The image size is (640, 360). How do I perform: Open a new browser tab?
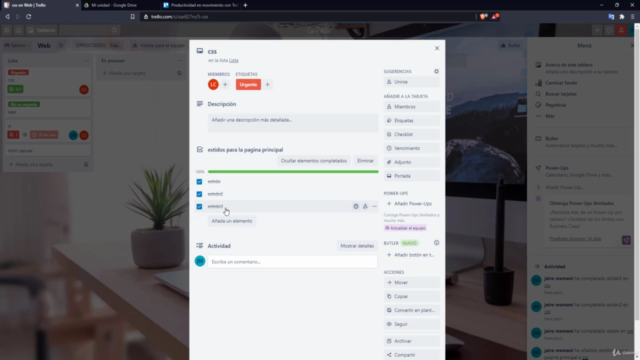(245, 5)
